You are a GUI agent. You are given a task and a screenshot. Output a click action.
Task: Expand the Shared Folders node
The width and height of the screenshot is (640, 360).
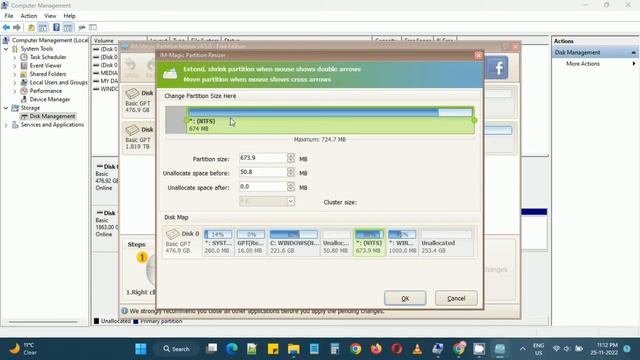(x=15, y=74)
